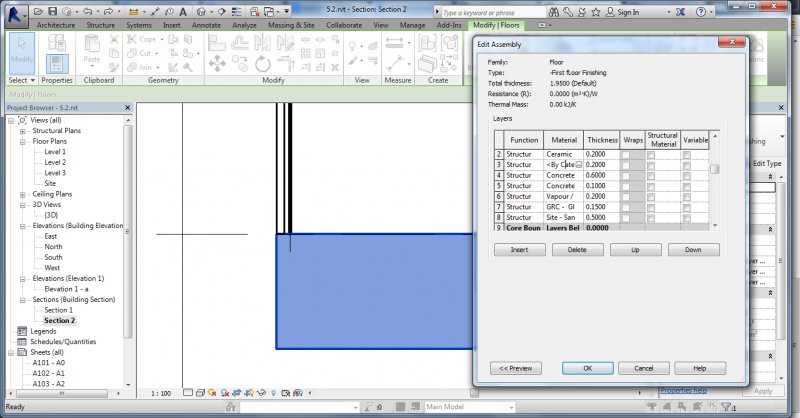The width and height of the screenshot is (800, 418).
Task: Click the Open folder icon in quick access
Action: point(39,11)
